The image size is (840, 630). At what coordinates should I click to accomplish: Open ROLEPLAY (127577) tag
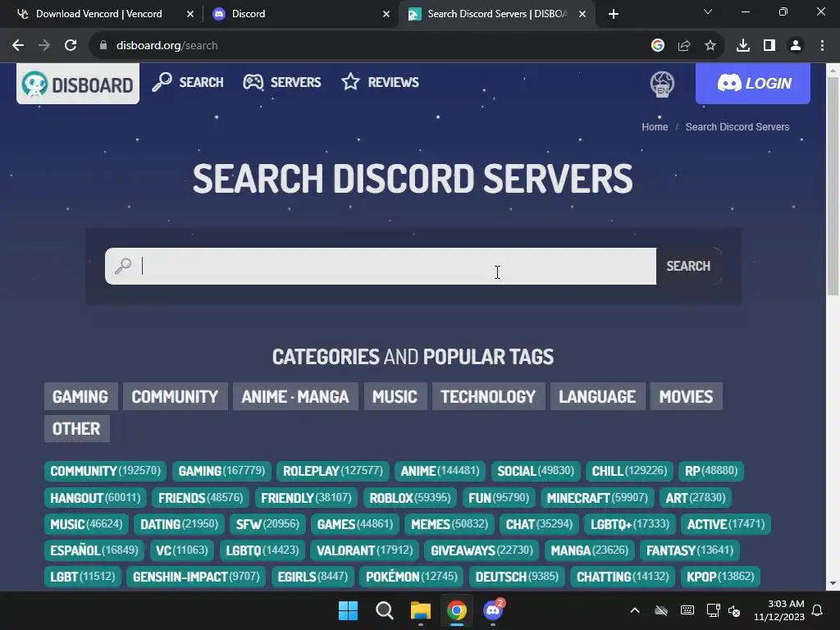coord(333,471)
